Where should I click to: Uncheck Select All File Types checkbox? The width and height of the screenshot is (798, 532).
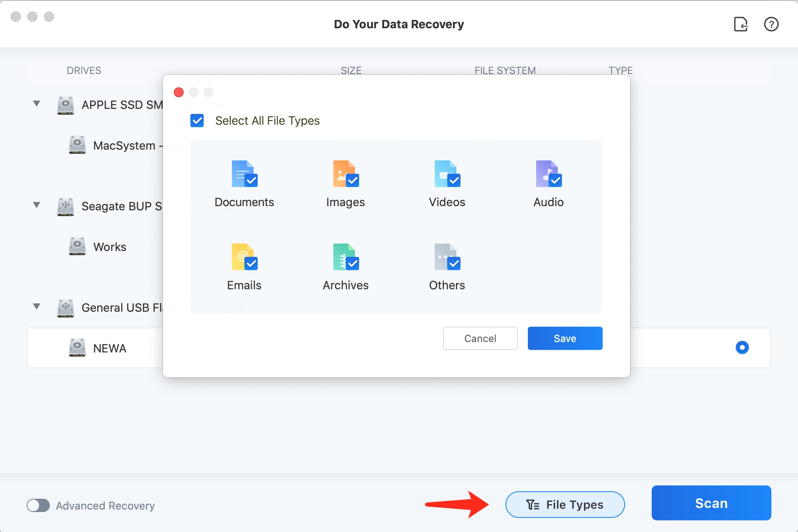(x=197, y=121)
